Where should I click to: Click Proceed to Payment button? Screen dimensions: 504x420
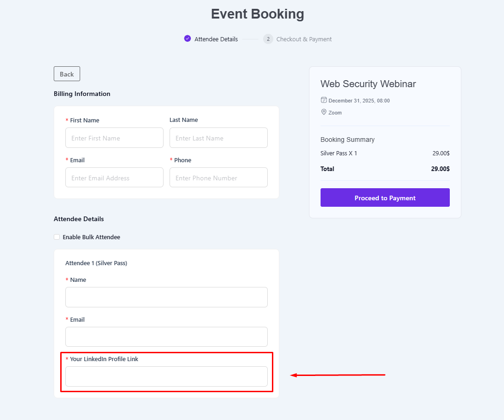(x=385, y=197)
